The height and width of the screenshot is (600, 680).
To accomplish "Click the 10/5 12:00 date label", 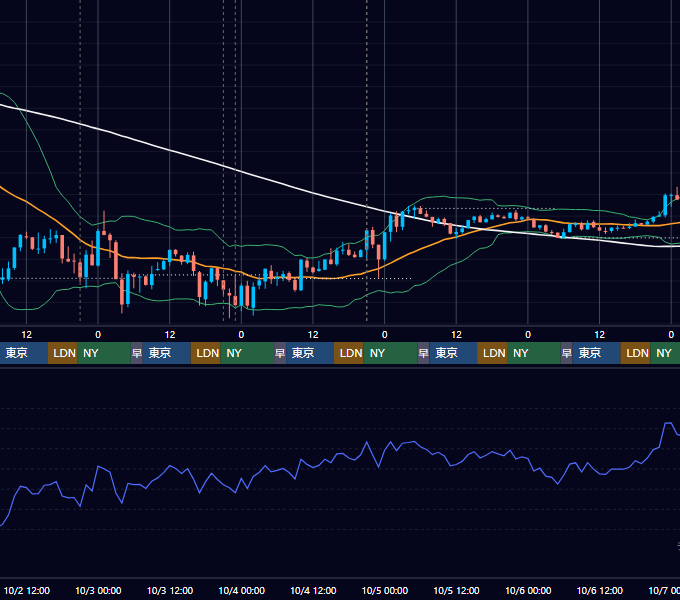I will coord(456,590).
